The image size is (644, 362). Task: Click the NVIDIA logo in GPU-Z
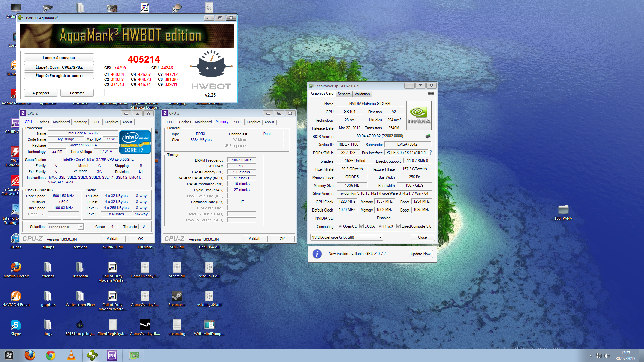(x=419, y=115)
